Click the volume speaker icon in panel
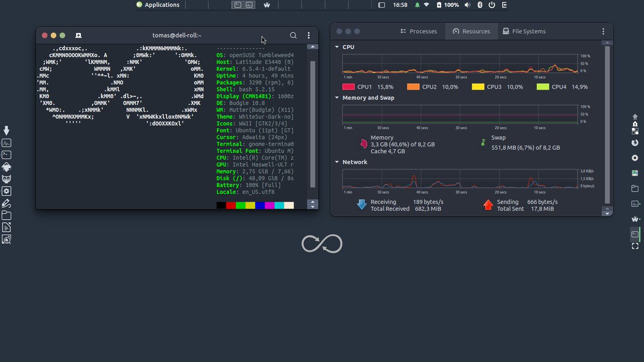Screen dimensions: 644x362 (467, 5)
